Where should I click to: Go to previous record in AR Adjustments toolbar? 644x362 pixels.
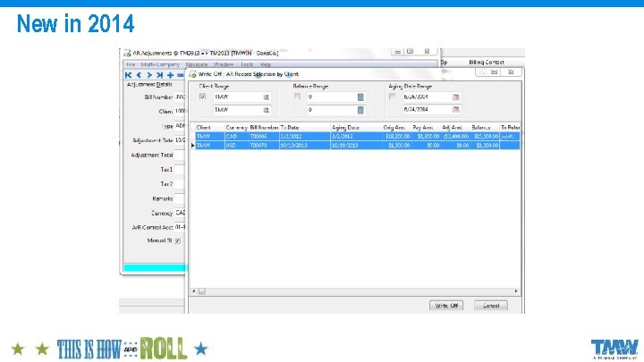point(139,75)
